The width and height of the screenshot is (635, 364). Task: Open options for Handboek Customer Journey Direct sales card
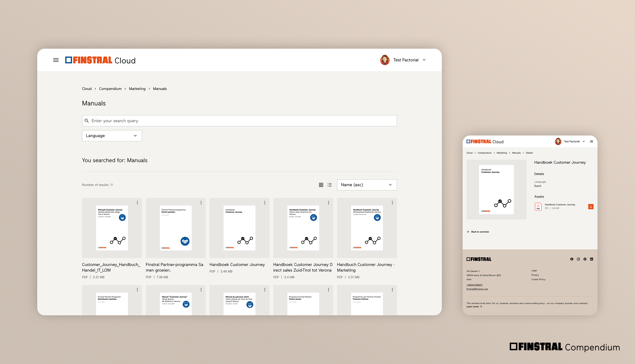click(x=329, y=202)
